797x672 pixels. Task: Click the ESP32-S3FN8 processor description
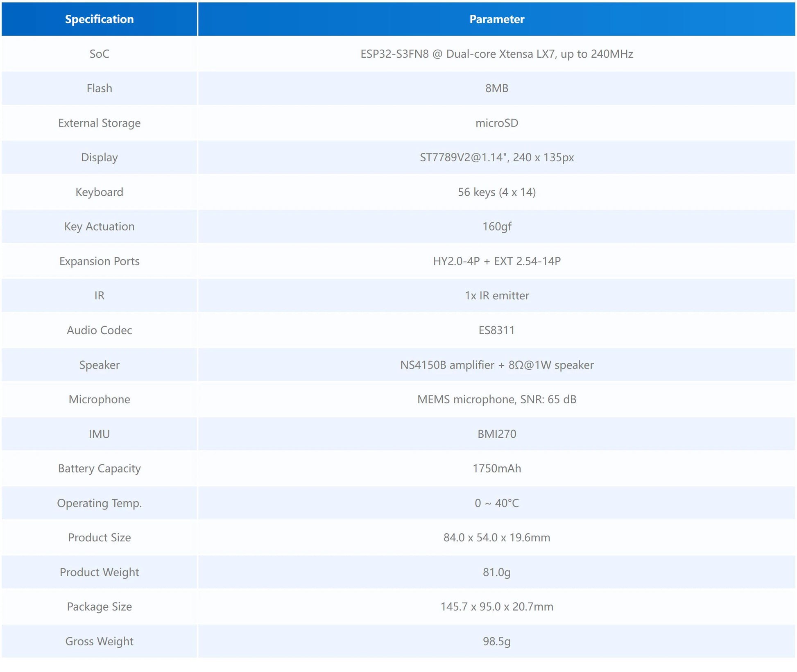pyautogui.click(x=496, y=54)
